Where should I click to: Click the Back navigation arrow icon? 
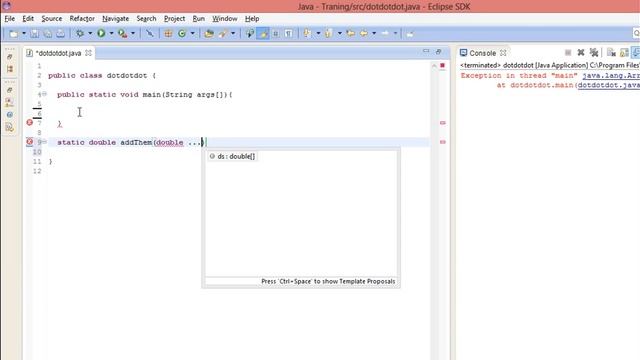click(x=364, y=33)
